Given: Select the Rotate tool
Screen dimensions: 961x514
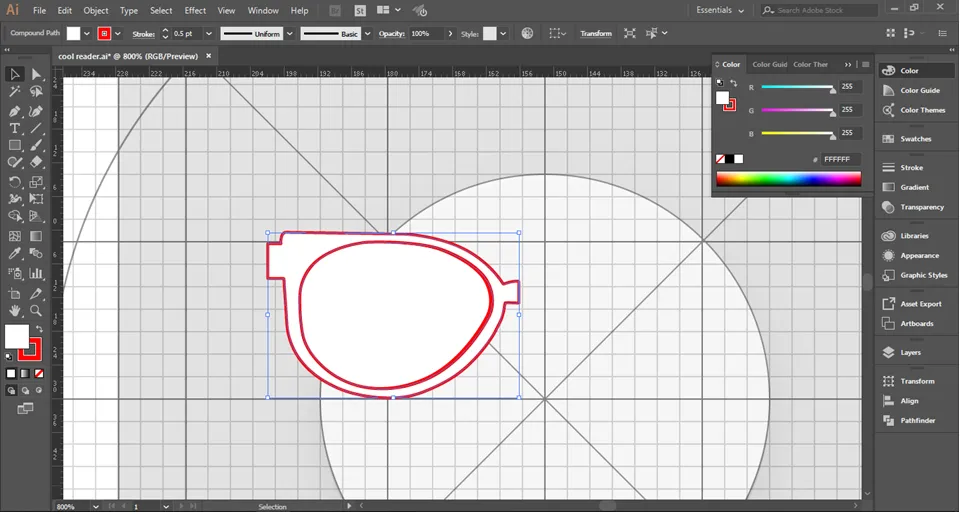Looking at the screenshot, I should (x=15, y=182).
